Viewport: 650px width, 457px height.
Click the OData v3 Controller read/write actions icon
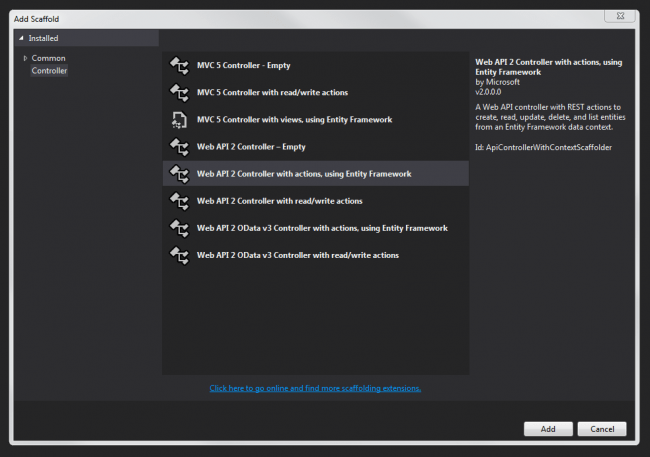(x=179, y=255)
